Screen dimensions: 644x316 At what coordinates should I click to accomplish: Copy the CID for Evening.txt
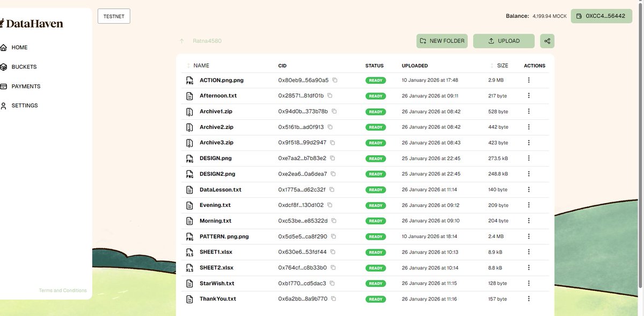330,205
